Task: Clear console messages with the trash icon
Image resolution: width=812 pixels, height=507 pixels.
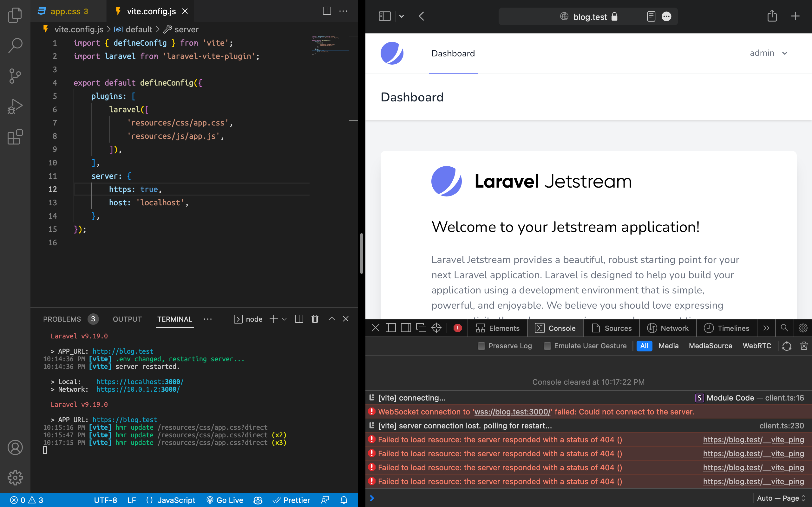Action: click(804, 346)
